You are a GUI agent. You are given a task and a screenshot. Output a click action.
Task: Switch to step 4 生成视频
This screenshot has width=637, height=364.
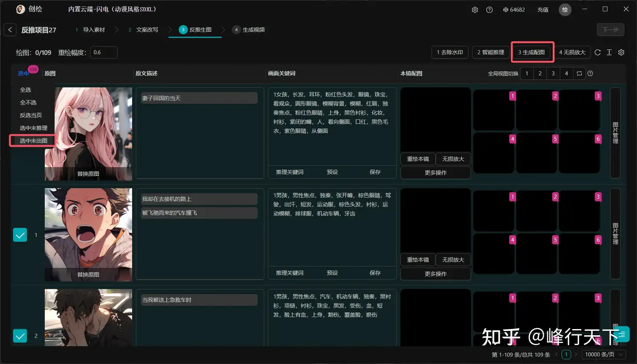click(x=249, y=30)
